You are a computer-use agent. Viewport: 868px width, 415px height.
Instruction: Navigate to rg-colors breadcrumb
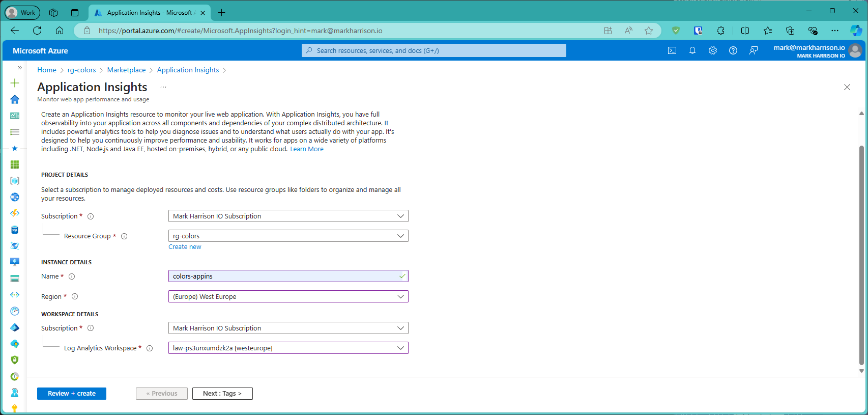pyautogui.click(x=81, y=70)
